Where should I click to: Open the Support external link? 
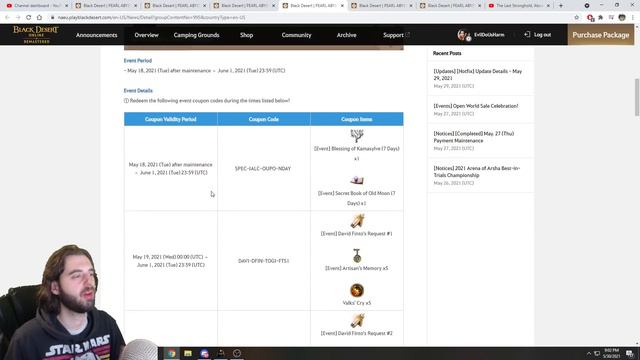[396, 35]
